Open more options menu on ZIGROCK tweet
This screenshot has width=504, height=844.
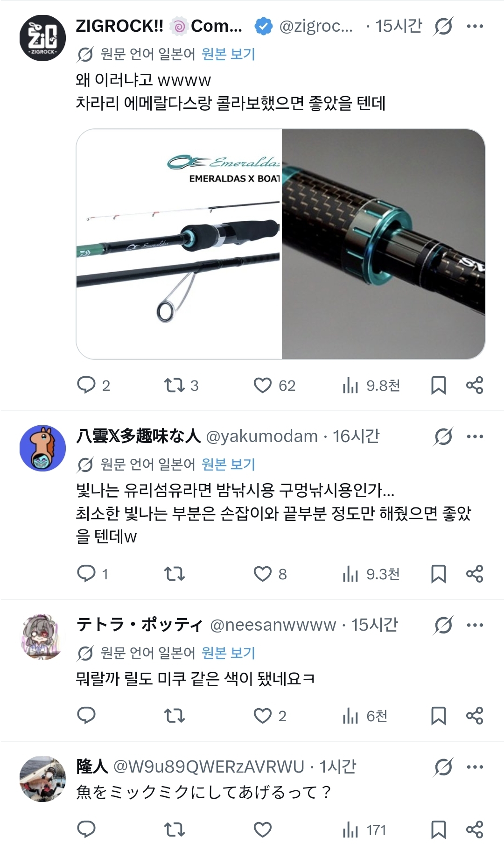pyautogui.click(x=475, y=26)
